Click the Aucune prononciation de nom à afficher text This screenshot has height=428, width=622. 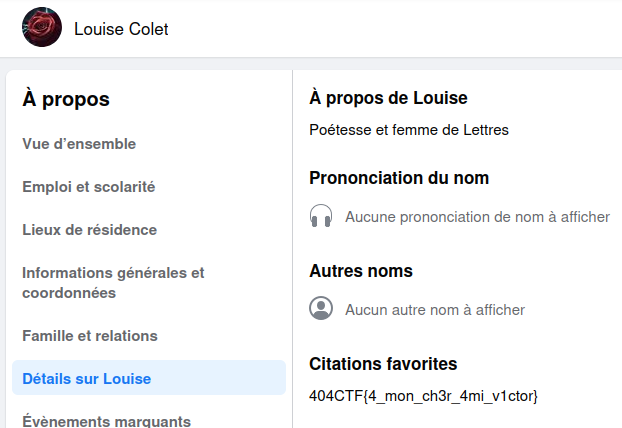click(x=477, y=217)
